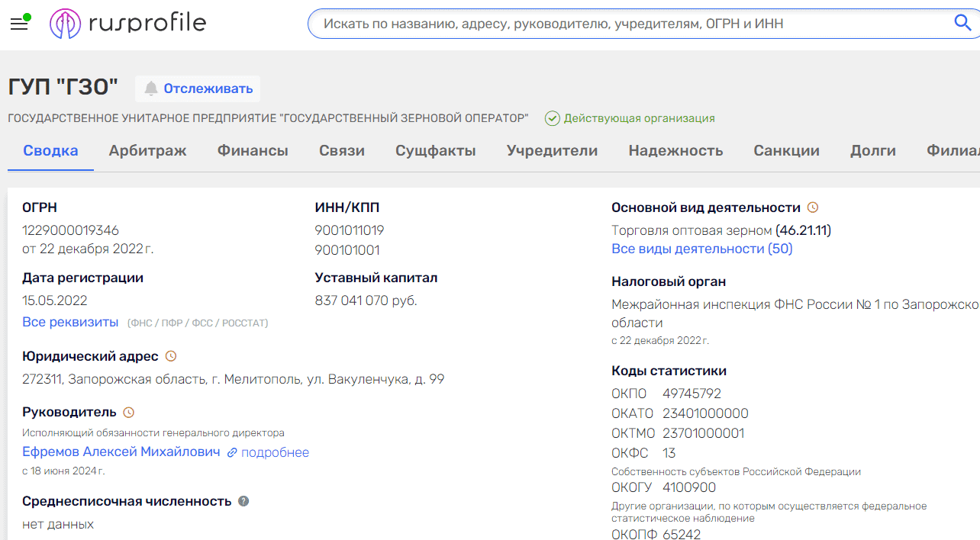The height and width of the screenshot is (540, 980).
Task: Click clock icon next to Основной вид деятельности
Action: (x=813, y=207)
